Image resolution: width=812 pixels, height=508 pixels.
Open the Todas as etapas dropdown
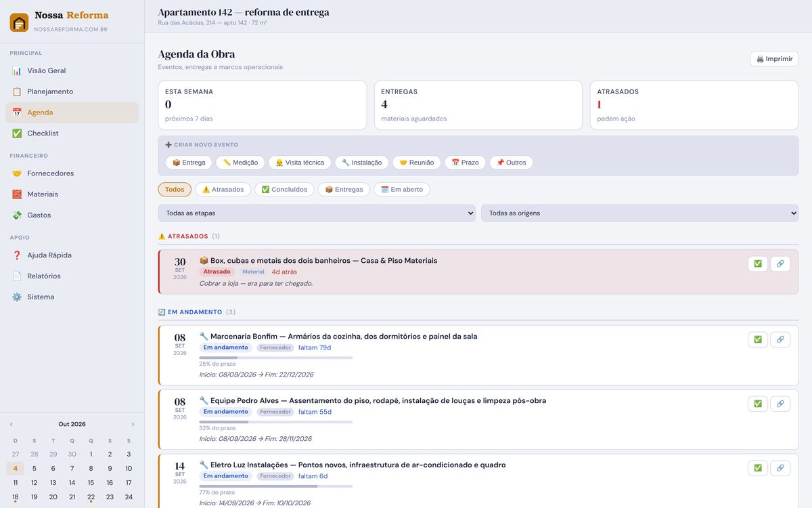(317, 213)
